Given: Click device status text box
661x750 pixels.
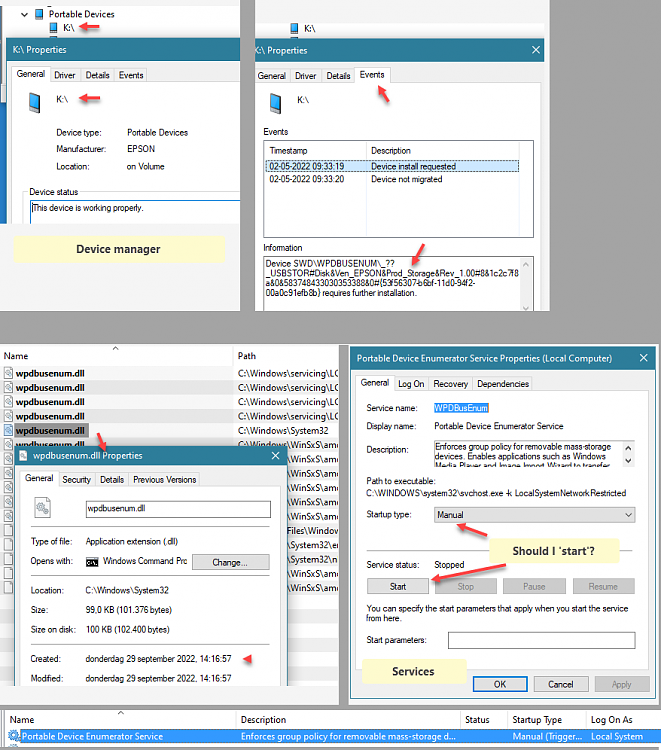Looking at the screenshot, I should 135,212.
